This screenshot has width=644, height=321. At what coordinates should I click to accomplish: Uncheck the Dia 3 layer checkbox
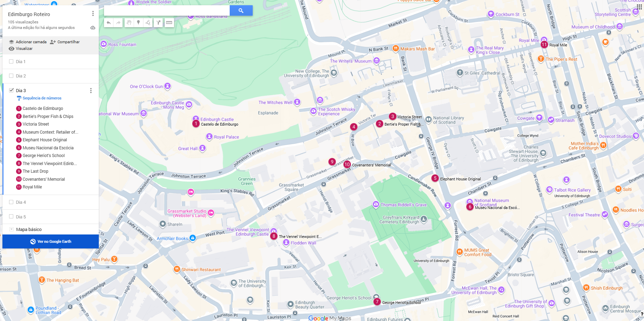pos(11,90)
